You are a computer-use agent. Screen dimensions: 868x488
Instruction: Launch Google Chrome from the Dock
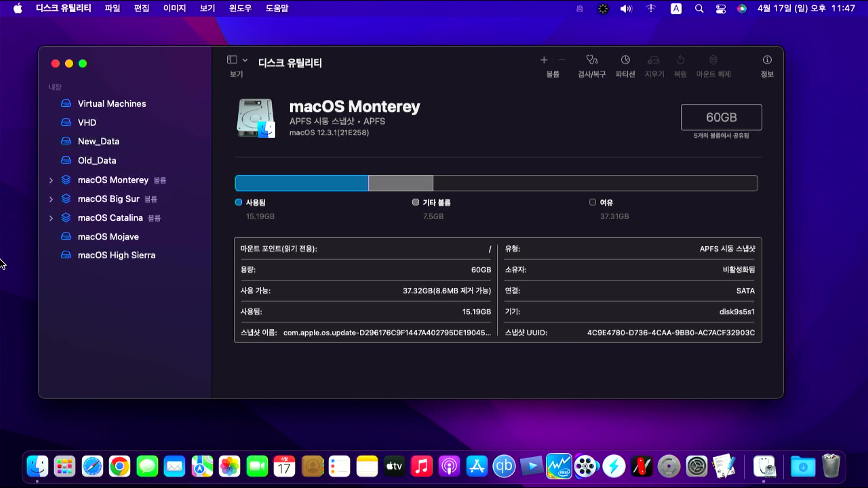(x=120, y=466)
